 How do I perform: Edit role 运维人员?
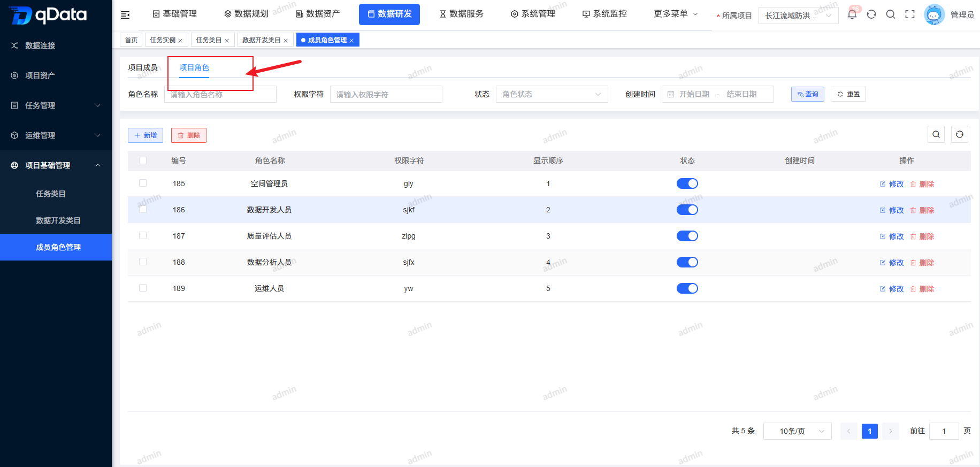click(x=892, y=289)
